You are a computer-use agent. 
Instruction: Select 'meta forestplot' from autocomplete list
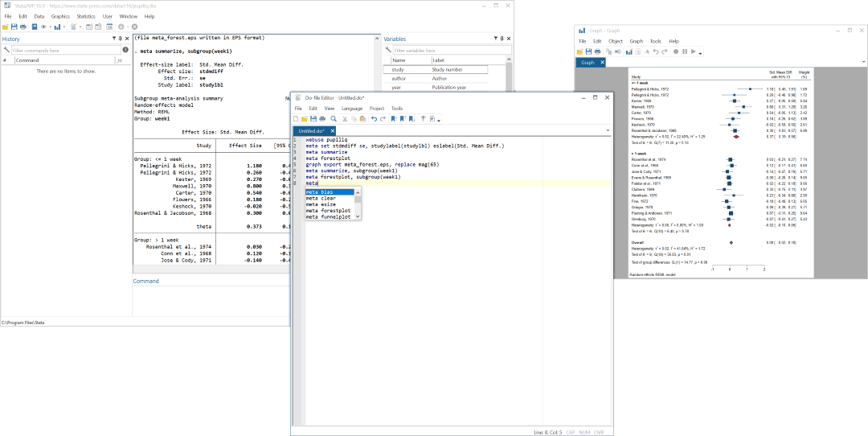pyautogui.click(x=328, y=211)
